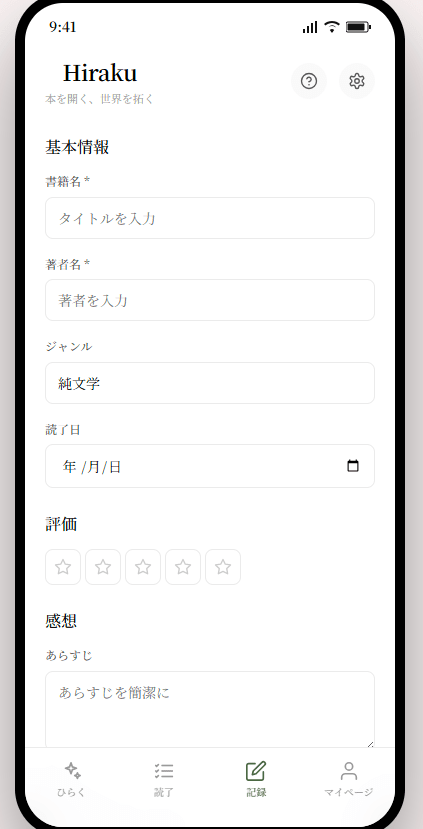Tap the 読了 checklist icon in bottom navigation
Viewport: 423px width, 829px height.
coord(164,770)
